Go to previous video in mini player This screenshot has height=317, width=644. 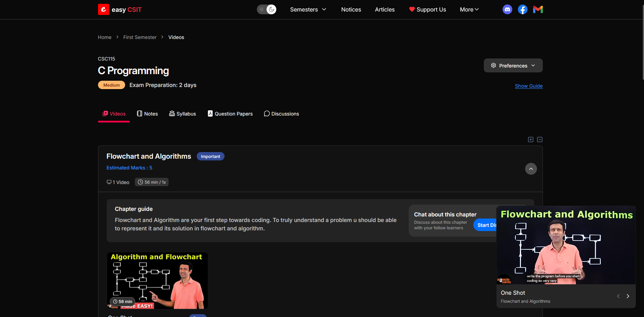point(618,296)
